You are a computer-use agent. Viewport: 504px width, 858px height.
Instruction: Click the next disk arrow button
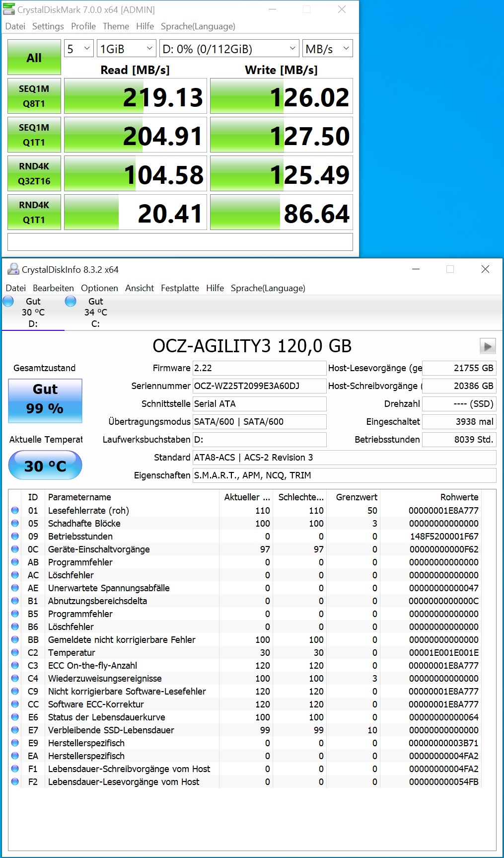pyautogui.click(x=488, y=346)
